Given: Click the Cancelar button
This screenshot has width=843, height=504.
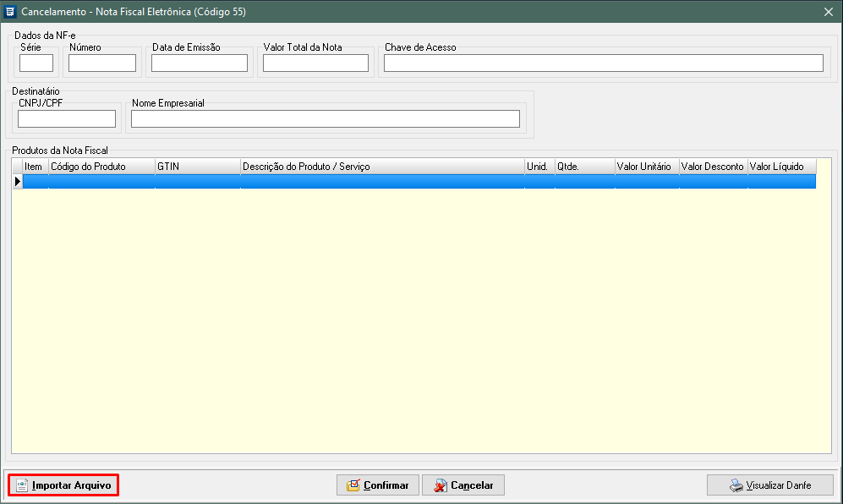Looking at the screenshot, I should (463, 485).
